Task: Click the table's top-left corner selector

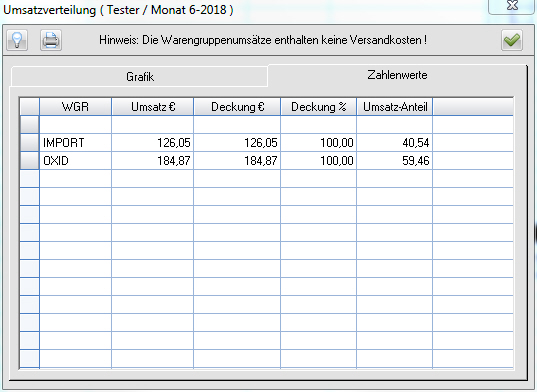Action: point(29,107)
